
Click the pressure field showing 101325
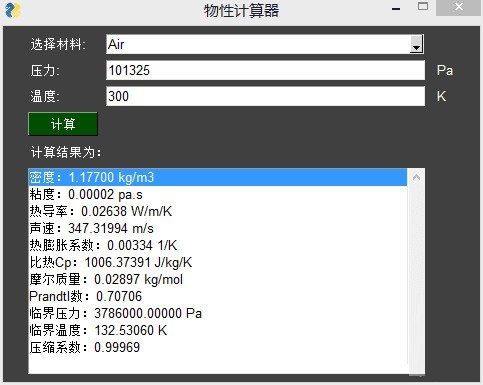click(x=265, y=70)
